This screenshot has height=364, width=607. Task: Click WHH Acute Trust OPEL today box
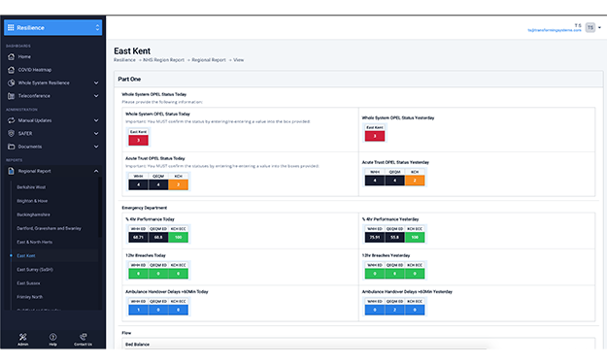[x=138, y=184]
